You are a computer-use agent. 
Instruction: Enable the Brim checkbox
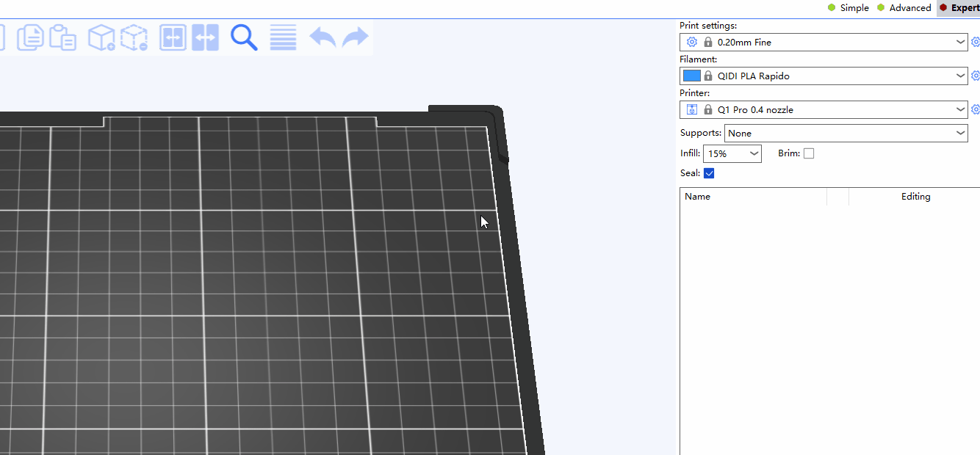[x=809, y=153]
